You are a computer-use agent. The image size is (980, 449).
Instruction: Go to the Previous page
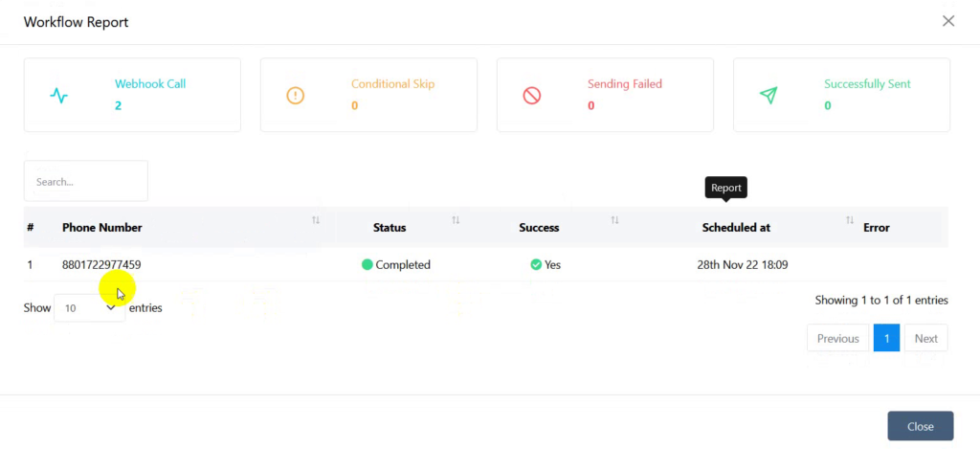pos(837,338)
